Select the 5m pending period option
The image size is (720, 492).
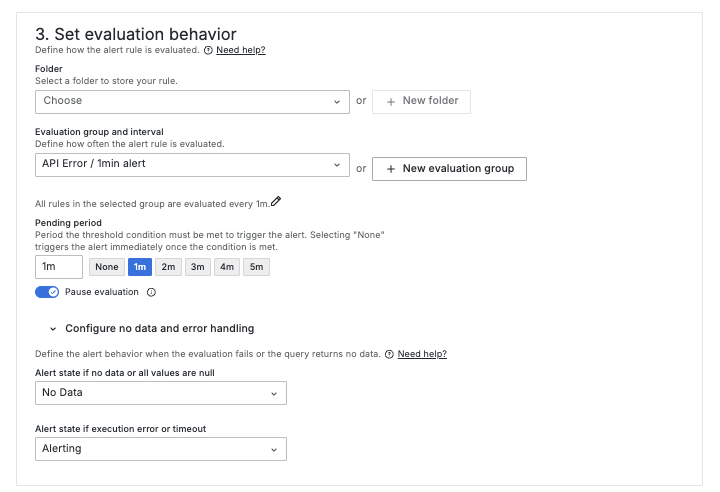point(256,267)
